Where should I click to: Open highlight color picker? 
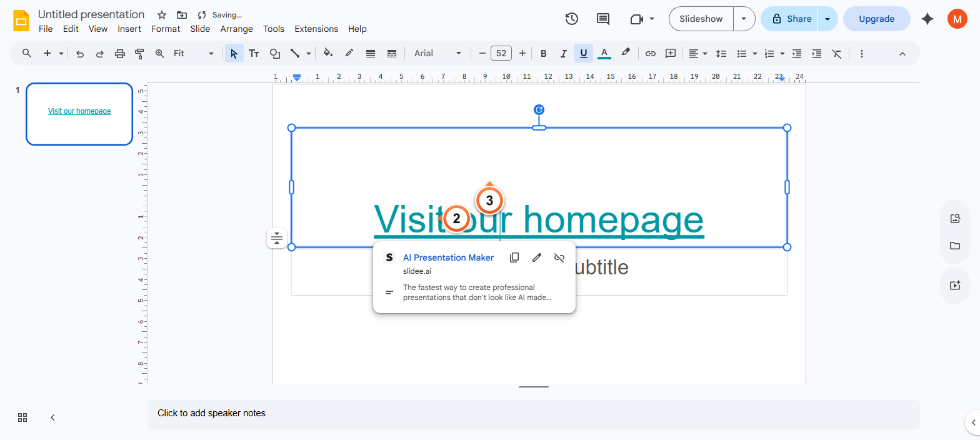point(626,54)
